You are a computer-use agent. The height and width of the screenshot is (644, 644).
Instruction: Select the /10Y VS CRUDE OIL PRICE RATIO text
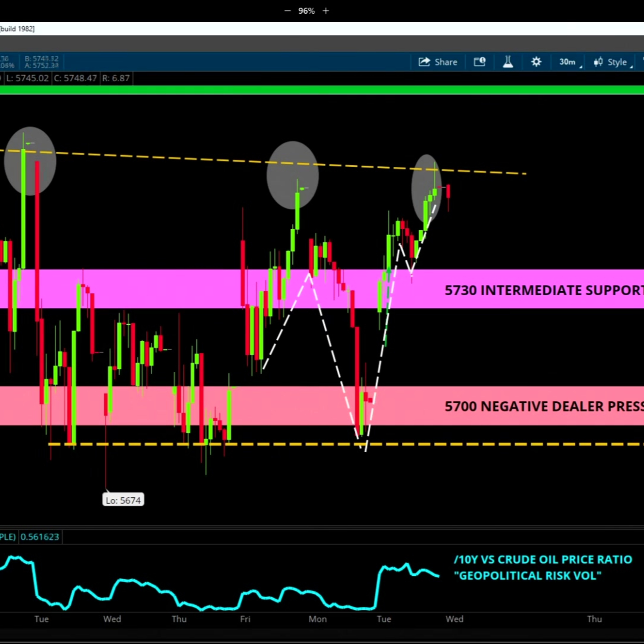[543, 559]
